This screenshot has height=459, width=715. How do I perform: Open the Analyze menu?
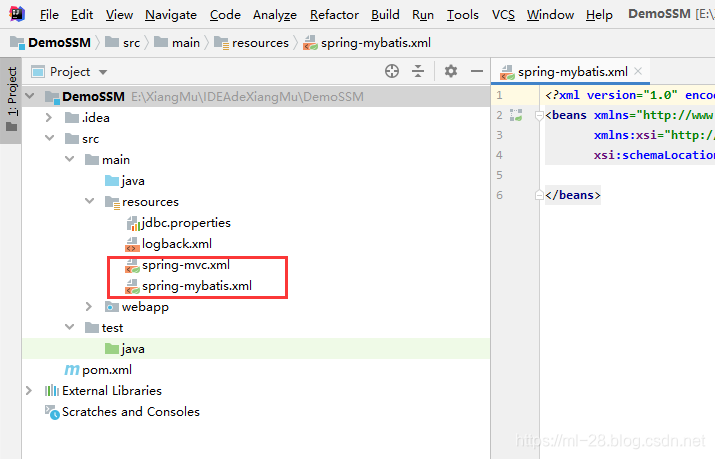275,15
